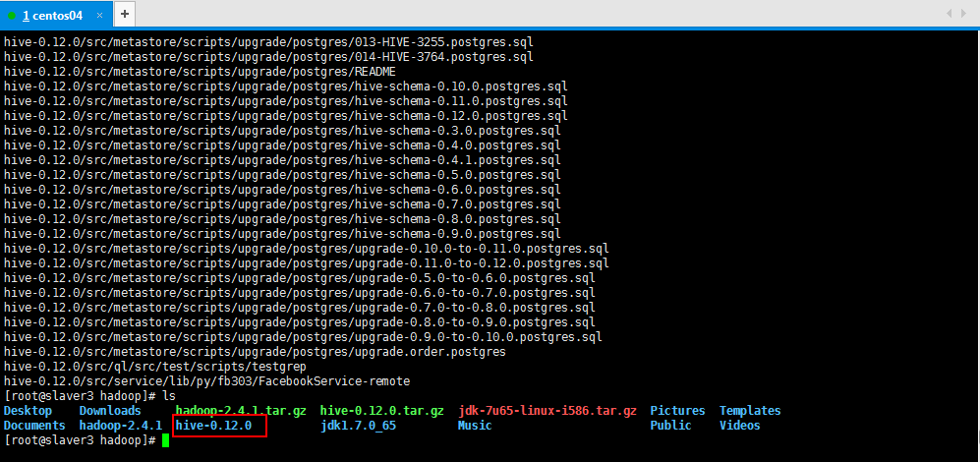Click the jdk1.7.0_65 directory name
Viewport: 980px width, 462px height.
point(358,426)
